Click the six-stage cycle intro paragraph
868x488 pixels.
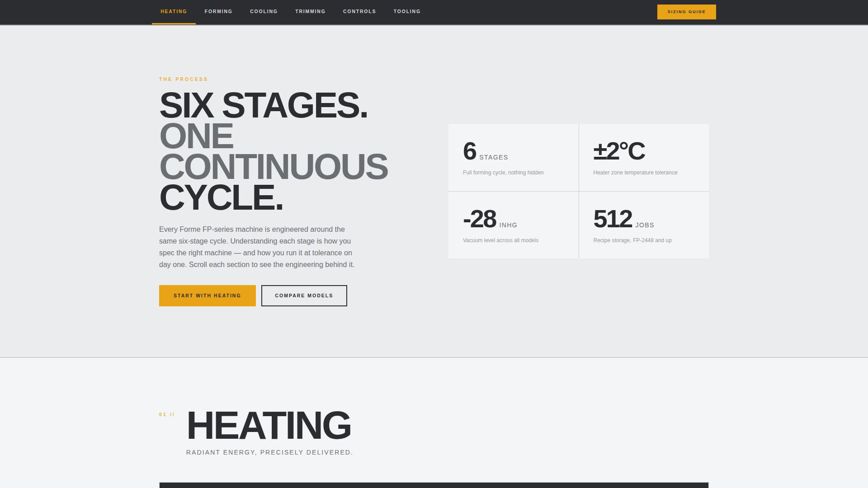tap(256, 247)
